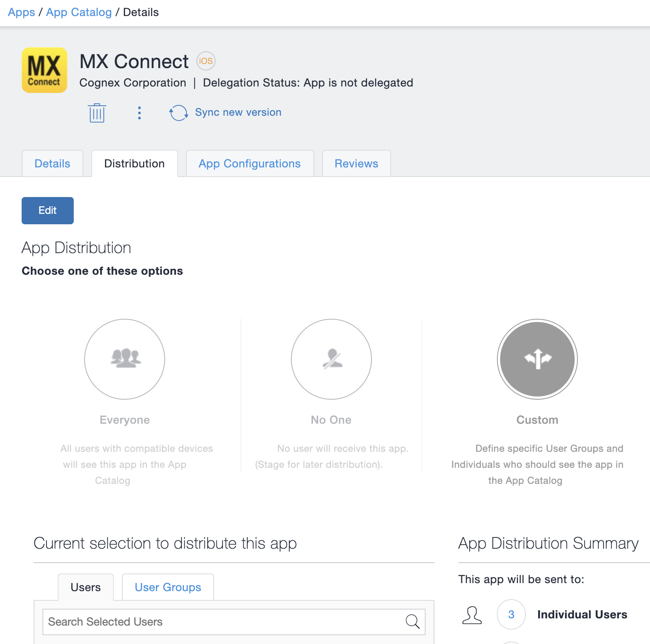The image size is (650, 644).
Task: Click the Edit button
Action: pos(48,211)
